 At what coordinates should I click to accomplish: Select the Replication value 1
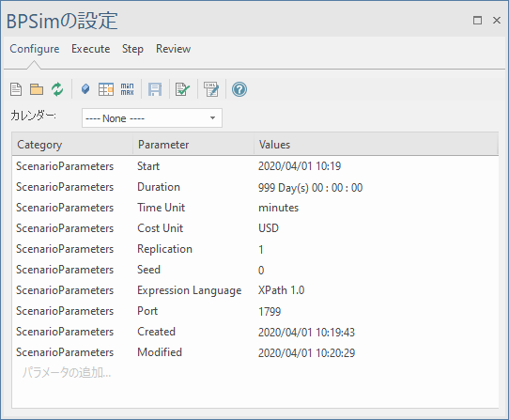[261, 250]
